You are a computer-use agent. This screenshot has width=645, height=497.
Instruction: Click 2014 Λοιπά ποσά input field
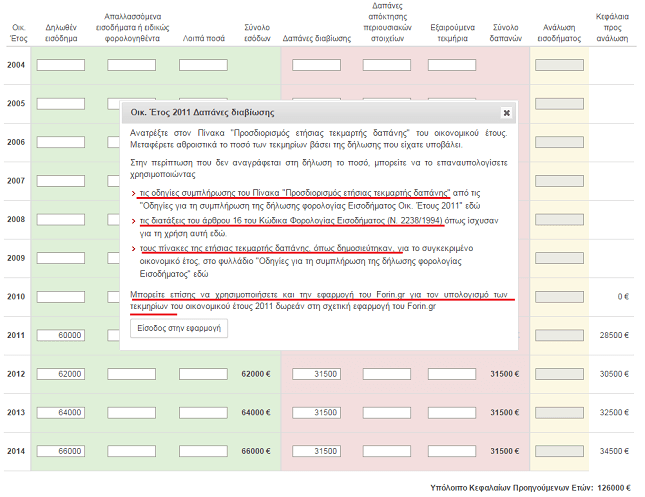click(203, 451)
